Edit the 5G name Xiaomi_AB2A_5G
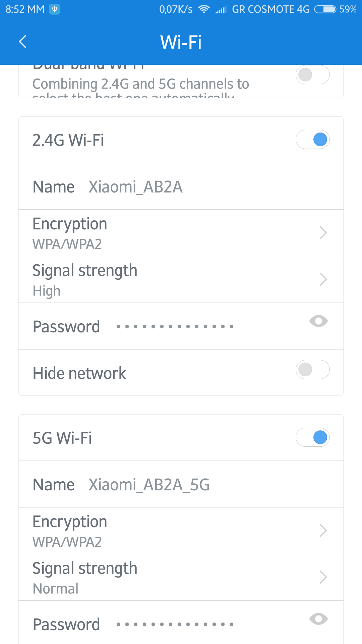The width and height of the screenshot is (362, 644). click(149, 485)
